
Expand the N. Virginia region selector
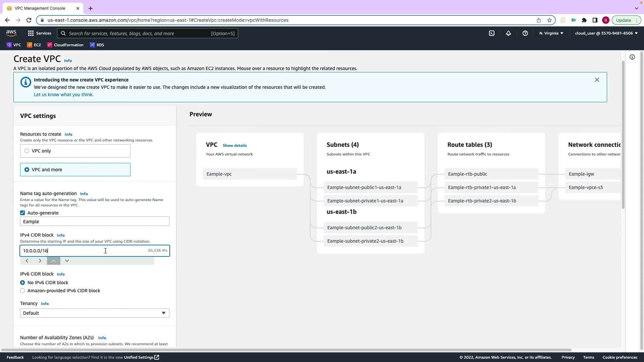[551, 33]
